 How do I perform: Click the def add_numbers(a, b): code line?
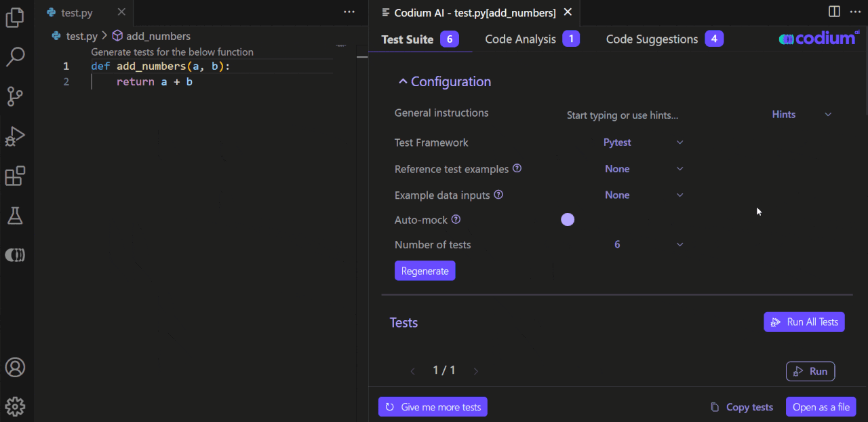coord(161,66)
